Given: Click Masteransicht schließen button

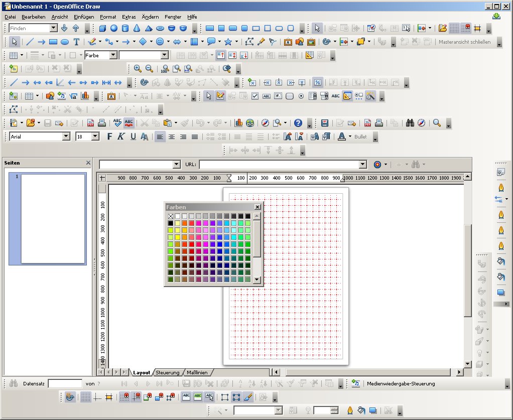Looking at the screenshot, I should click(464, 42).
